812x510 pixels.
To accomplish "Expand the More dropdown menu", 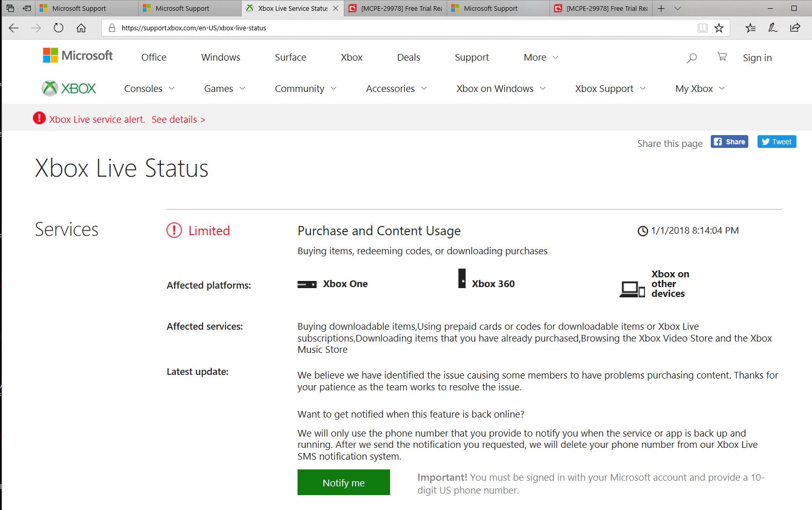I will pos(541,58).
